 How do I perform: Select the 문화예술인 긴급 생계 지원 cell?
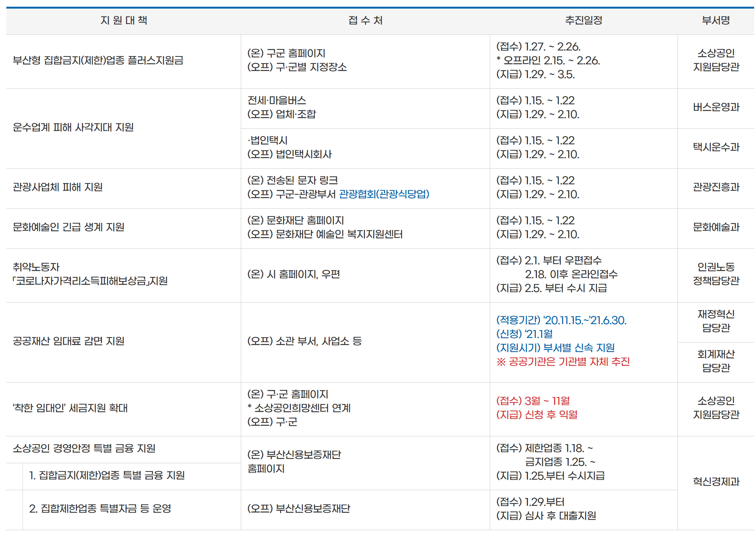click(x=68, y=227)
